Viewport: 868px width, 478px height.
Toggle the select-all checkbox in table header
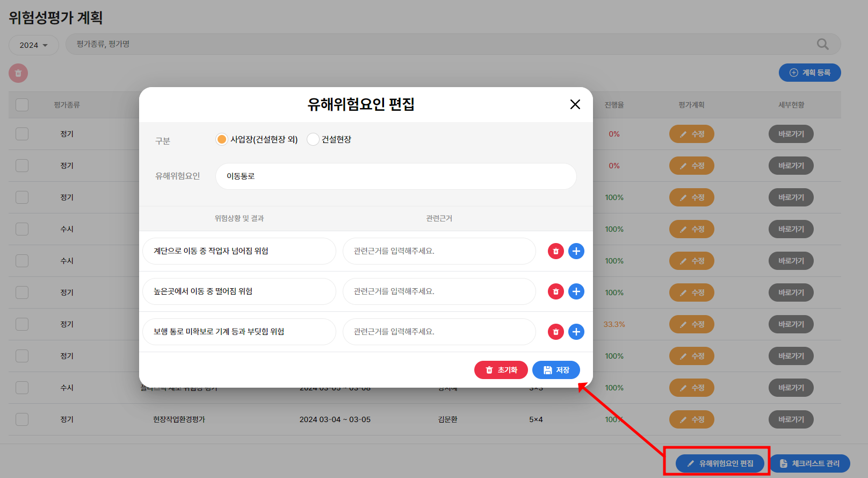[x=22, y=105]
